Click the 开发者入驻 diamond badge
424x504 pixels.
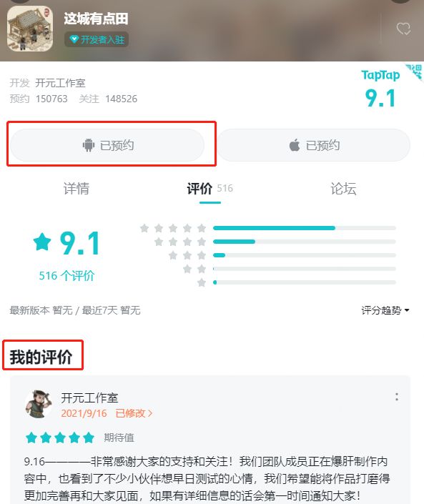click(x=97, y=39)
